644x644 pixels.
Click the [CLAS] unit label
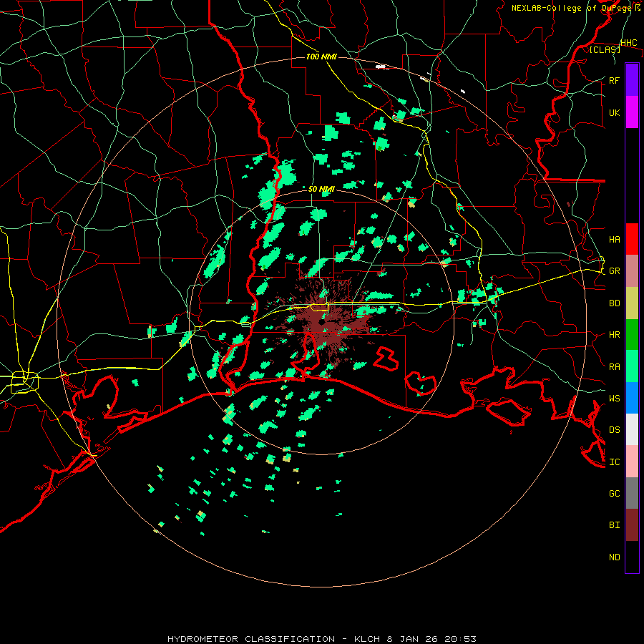[x=605, y=49]
